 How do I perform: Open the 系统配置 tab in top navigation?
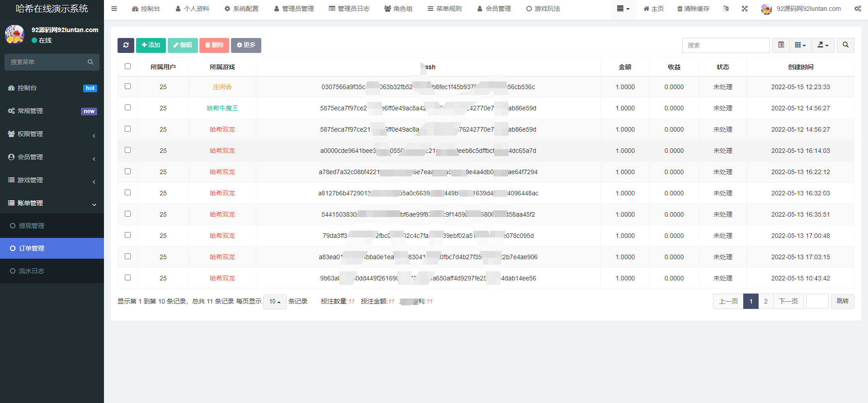[x=241, y=9]
